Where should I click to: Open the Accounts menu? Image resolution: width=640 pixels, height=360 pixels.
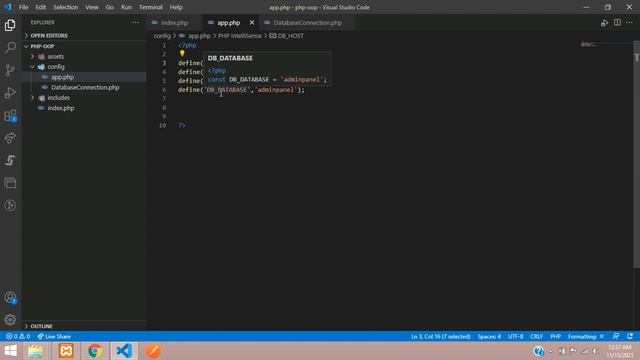(x=10, y=298)
